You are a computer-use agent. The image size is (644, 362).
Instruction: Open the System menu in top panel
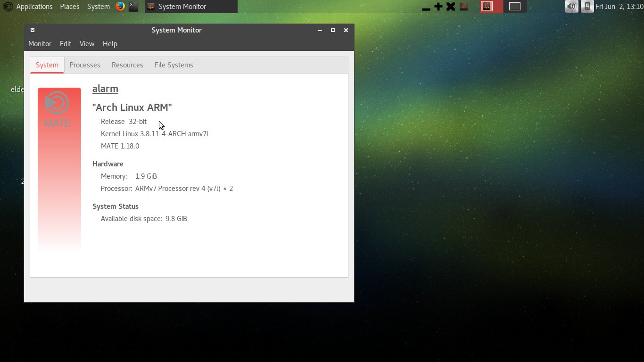point(99,7)
